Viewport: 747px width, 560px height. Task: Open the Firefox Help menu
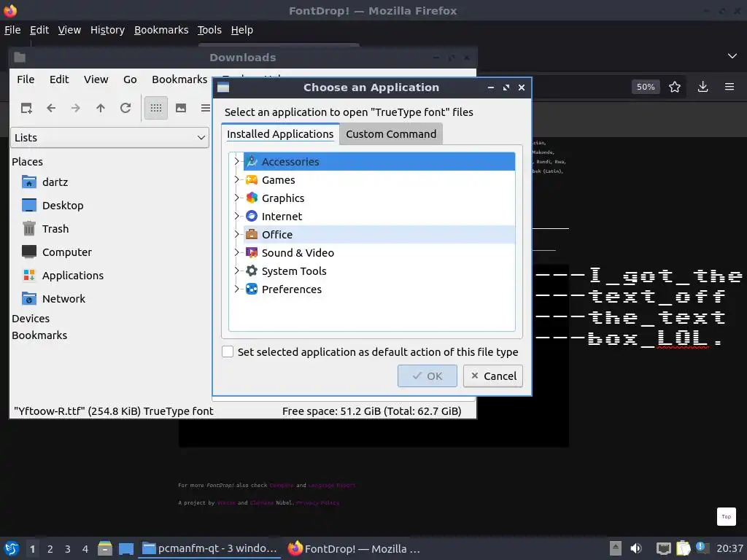[242, 30]
